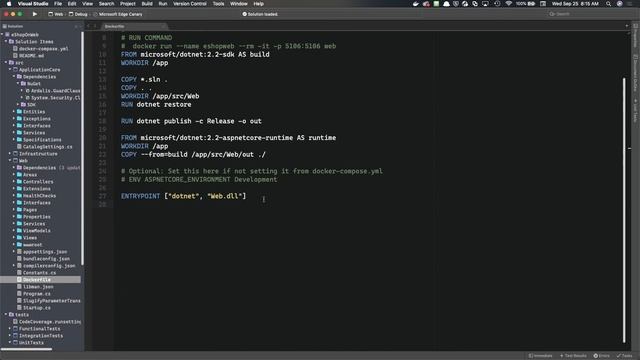Open the Edit menu
This screenshot has height=360, width=640.
pyautogui.click(x=72, y=4)
